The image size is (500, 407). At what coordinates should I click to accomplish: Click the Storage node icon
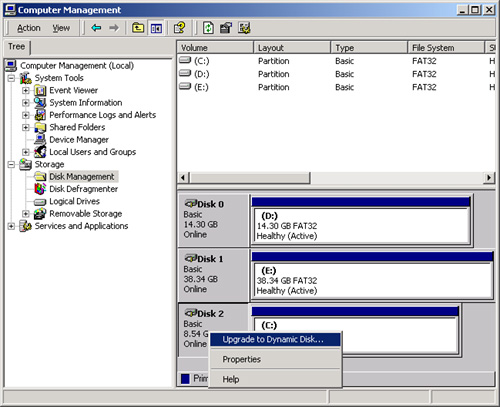click(26, 164)
